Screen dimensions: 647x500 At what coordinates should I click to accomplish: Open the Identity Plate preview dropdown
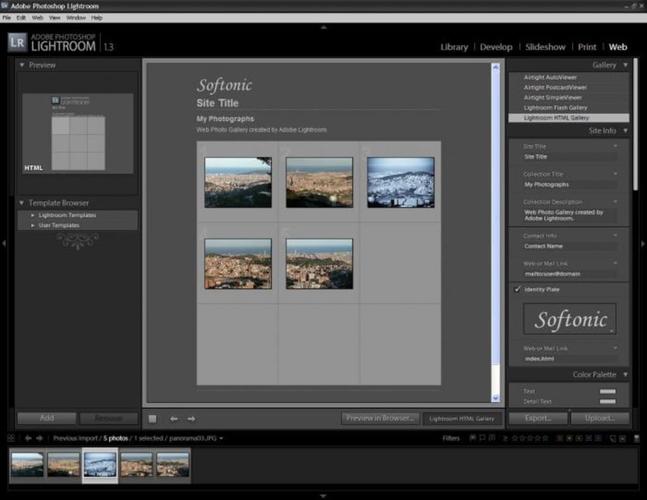tap(611, 330)
